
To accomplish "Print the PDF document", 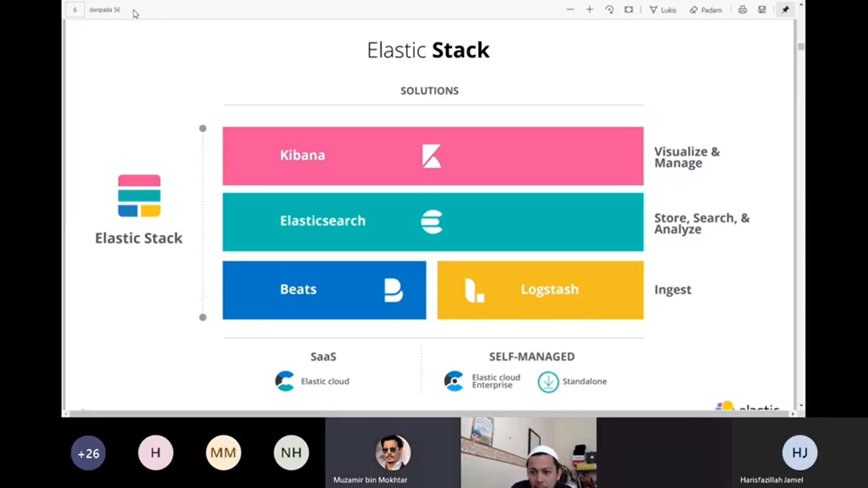I will tap(742, 10).
